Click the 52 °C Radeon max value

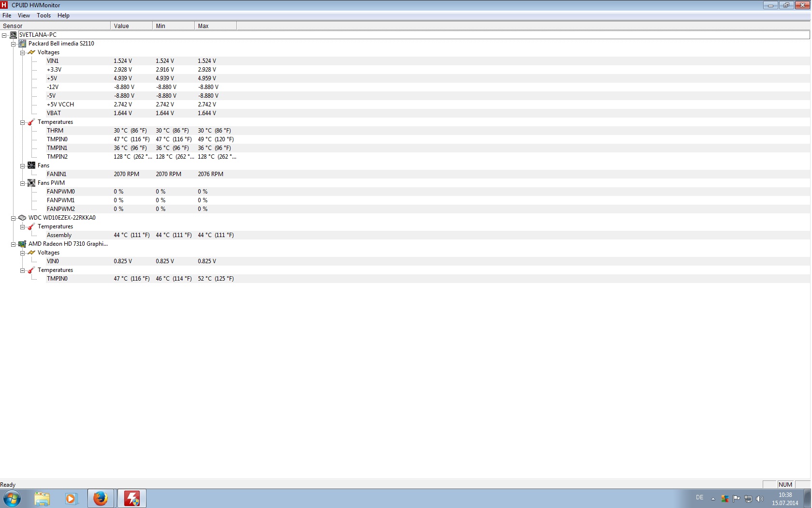tap(216, 279)
